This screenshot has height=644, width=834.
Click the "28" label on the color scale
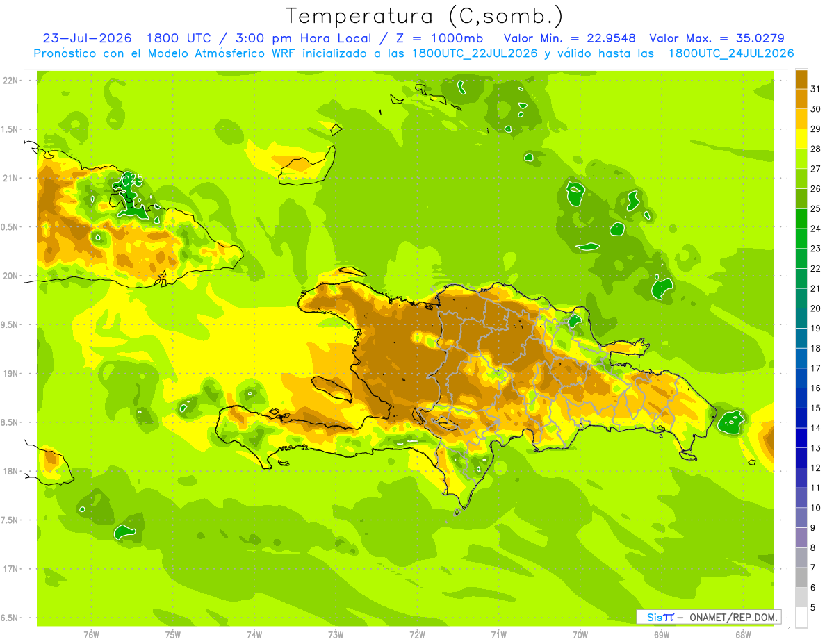pos(815,149)
